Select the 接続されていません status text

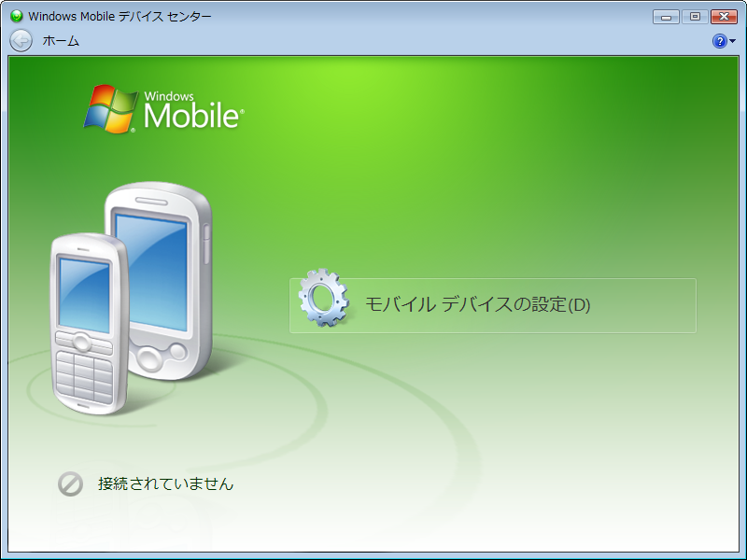[x=166, y=483]
